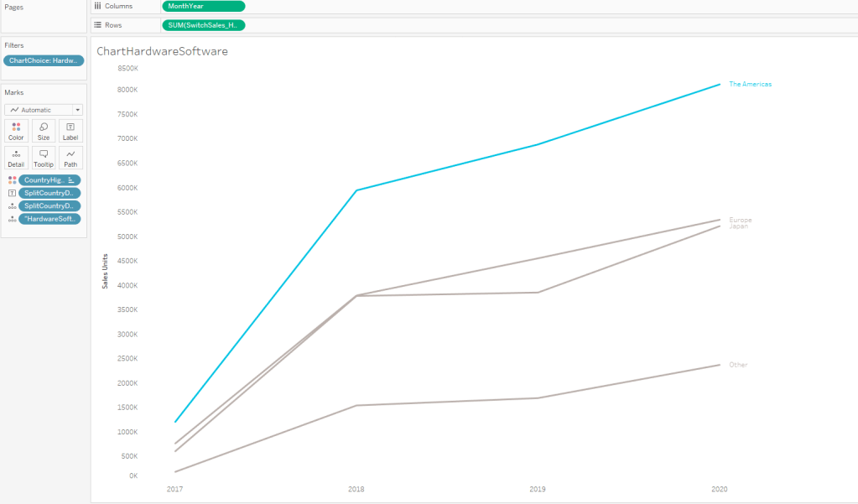Select the CountryHig pill on Marks card

tap(44, 180)
